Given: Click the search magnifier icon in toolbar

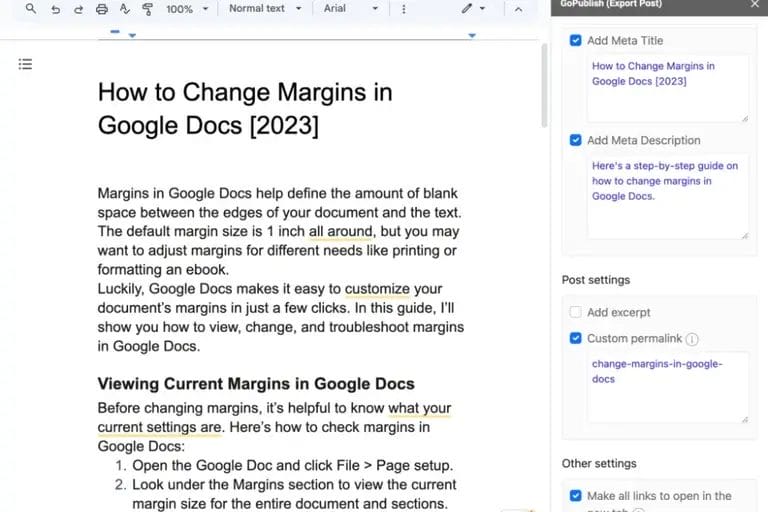Looking at the screenshot, I should [x=30, y=9].
